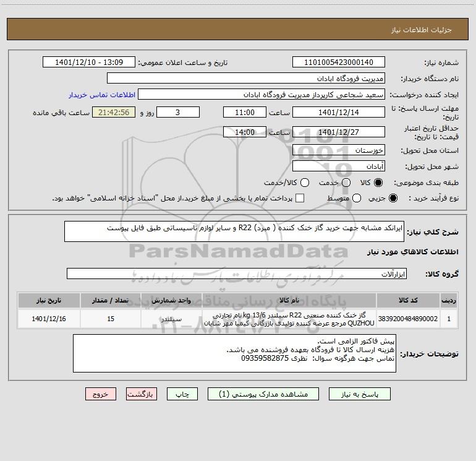
Task: Click column header تاریخ نیاز
Action: tap(49, 301)
